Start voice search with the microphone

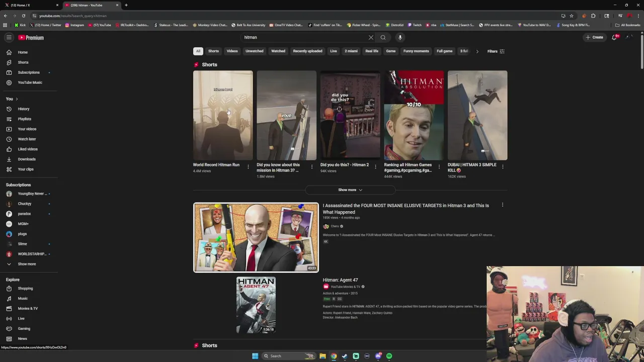[x=400, y=37]
